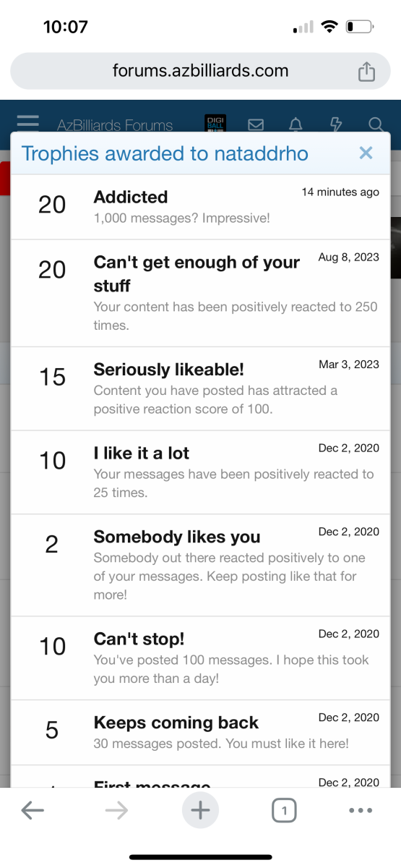Open the browser tab switcher
Screen dimensions: 401x868
[x=285, y=811]
